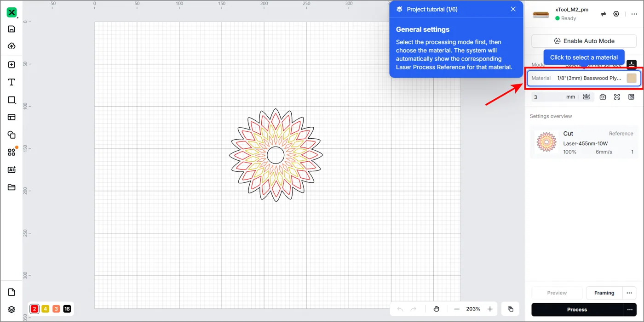644x322 pixels.
Task: Click the Preview button
Action: [557, 293]
